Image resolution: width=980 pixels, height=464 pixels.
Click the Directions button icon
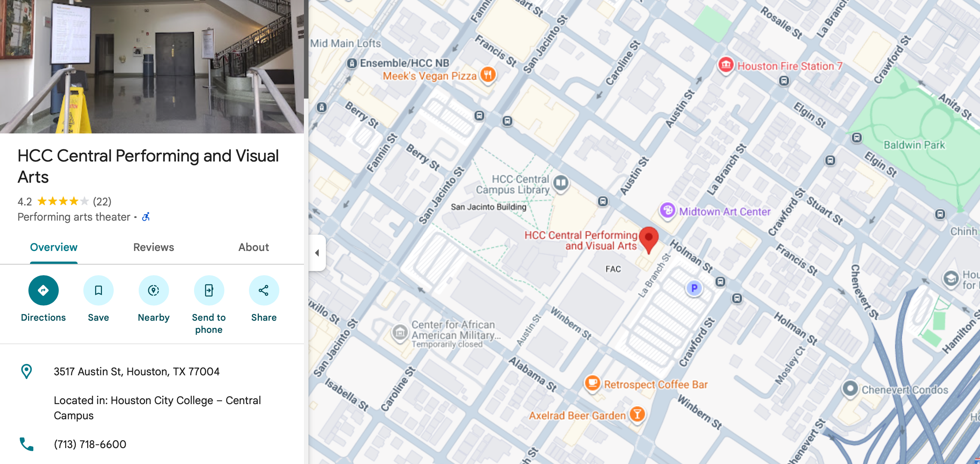43,290
